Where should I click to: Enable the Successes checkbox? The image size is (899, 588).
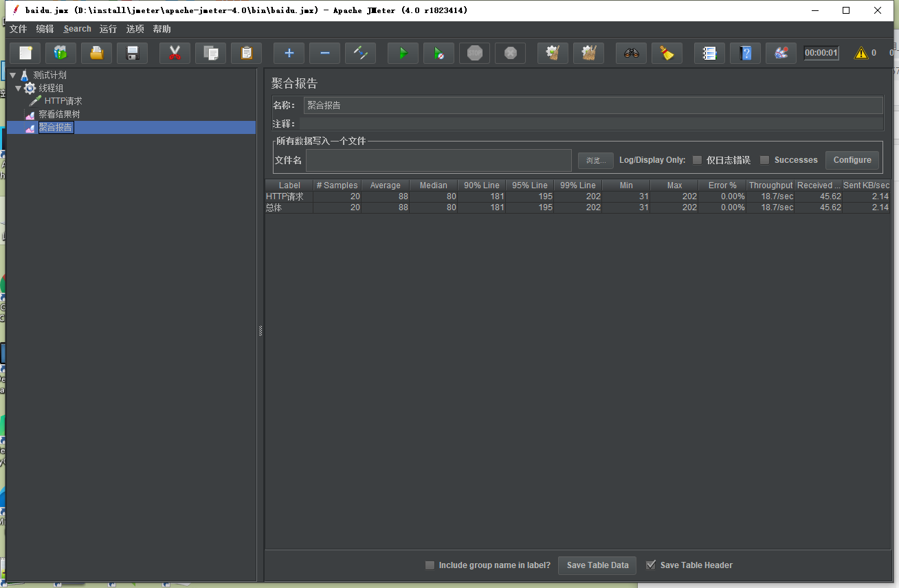point(764,160)
